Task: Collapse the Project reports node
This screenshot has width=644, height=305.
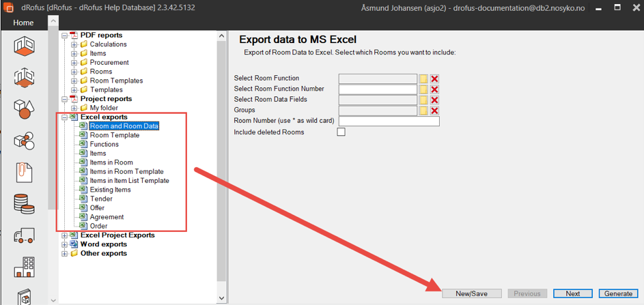Action: point(64,99)
